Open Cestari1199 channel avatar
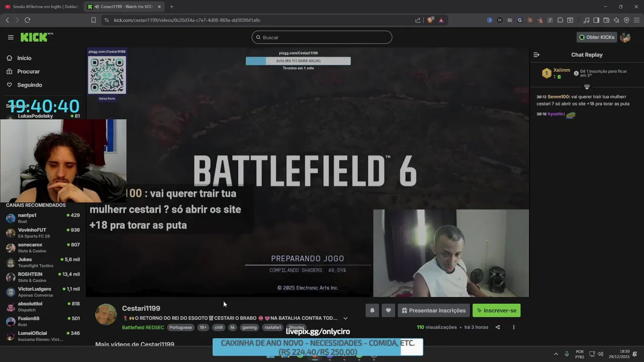This screenshot has width=644, height=362. click(106, 314)
